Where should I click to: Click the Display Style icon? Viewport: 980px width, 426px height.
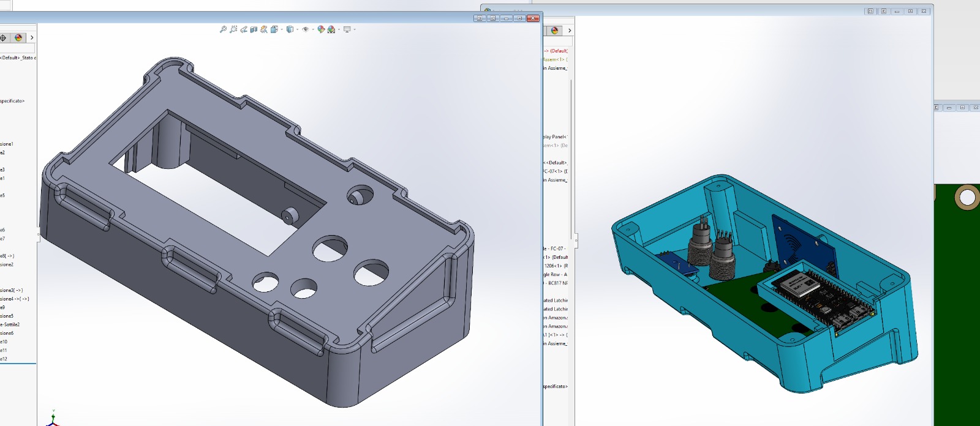pyautogui.click(x=290, y=29)
